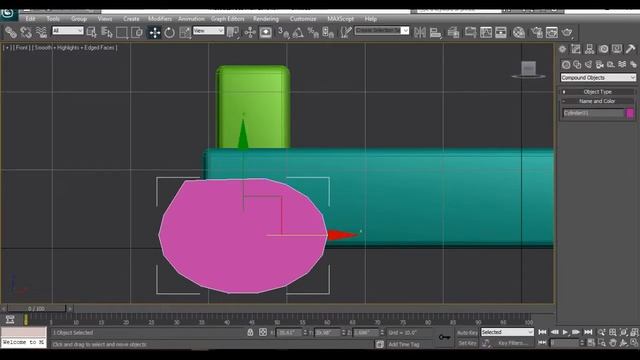Open Schematic View icon
This screenshot has width=640, height=360.
tap(501, 32)
